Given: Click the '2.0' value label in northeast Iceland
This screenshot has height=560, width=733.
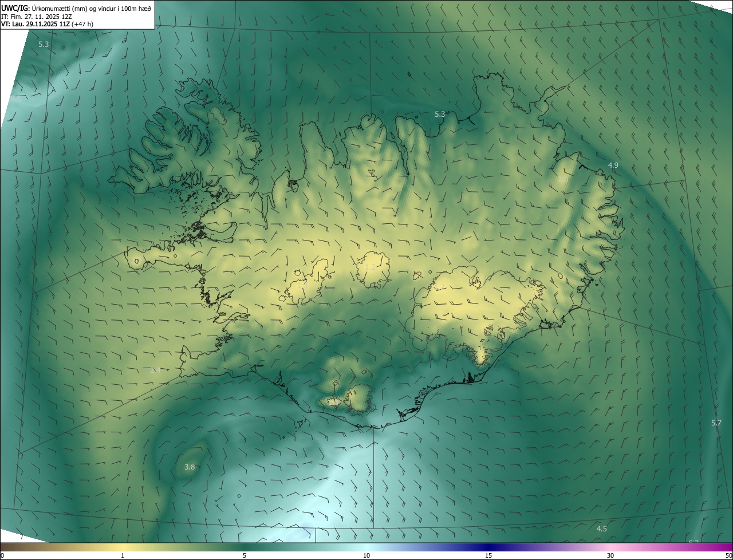Looking at the screenshot, I should [x=563, y=180].
